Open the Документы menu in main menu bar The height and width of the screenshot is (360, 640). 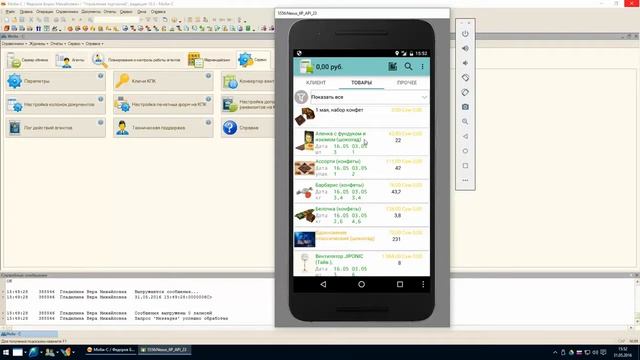[x=91, y=12]
